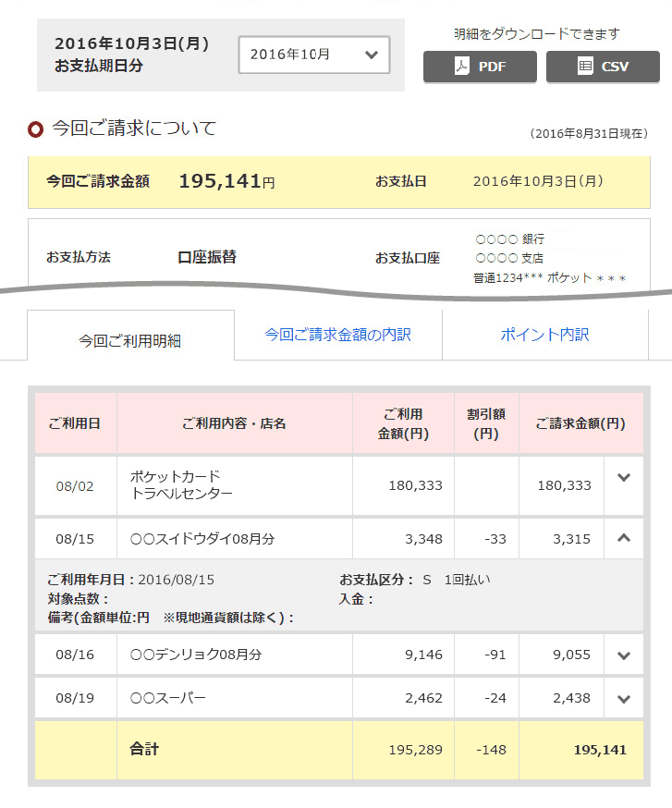Collapse the 08/15 スイドウダイ row details

(623, 538)
